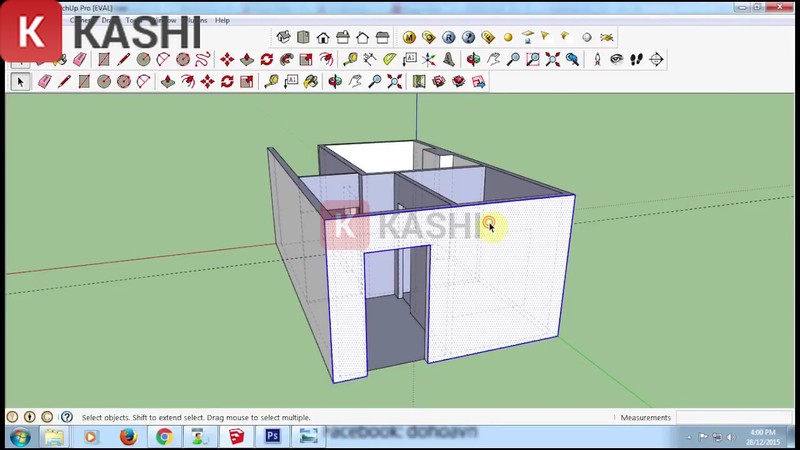The image size is (800, 450).
Task: Click the Measurements input box
Action: (734, 417)
